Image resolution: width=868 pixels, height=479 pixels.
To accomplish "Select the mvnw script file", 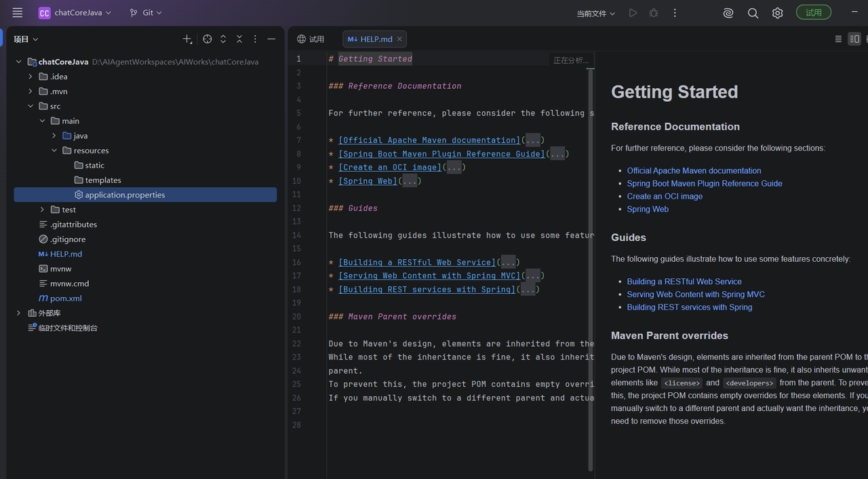I will (x=55, y=269).
